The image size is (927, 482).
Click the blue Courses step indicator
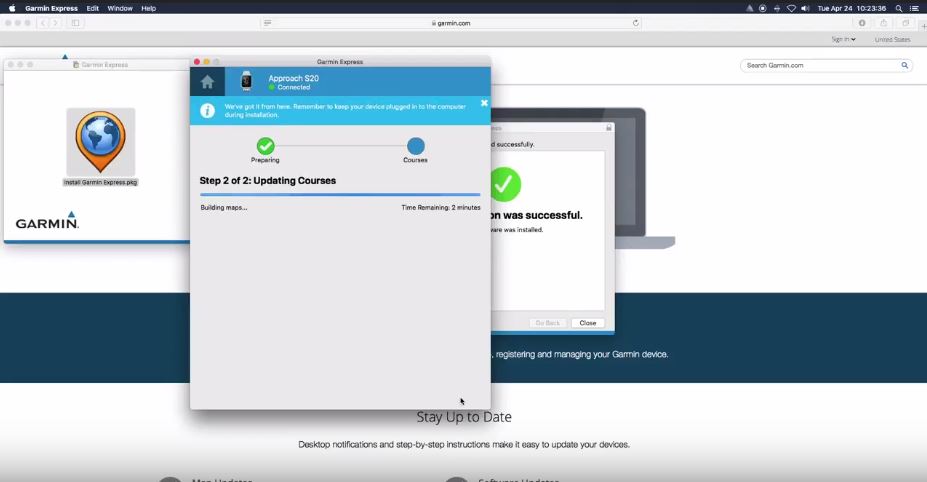coord(416,145)
